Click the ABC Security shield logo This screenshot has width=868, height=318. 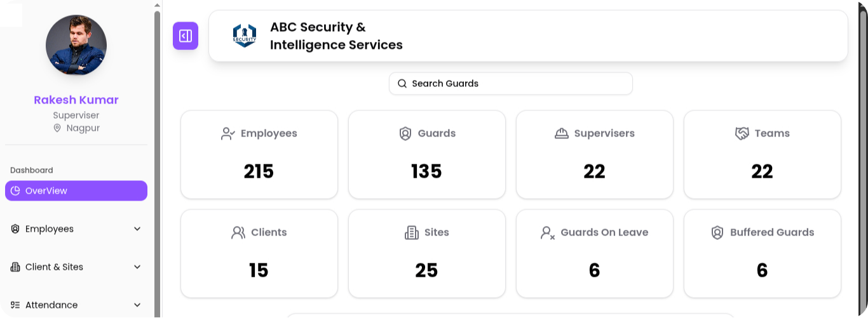pyautogui.click(x=244, y=36)
